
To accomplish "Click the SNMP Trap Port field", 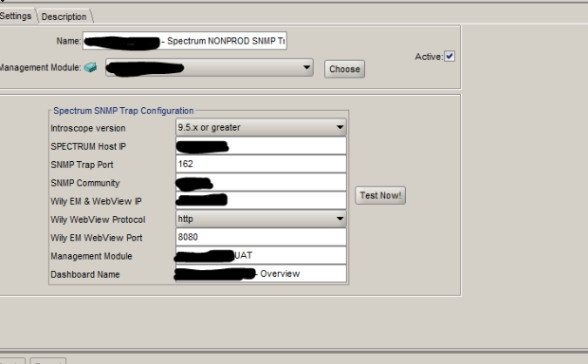I will 261,164.
